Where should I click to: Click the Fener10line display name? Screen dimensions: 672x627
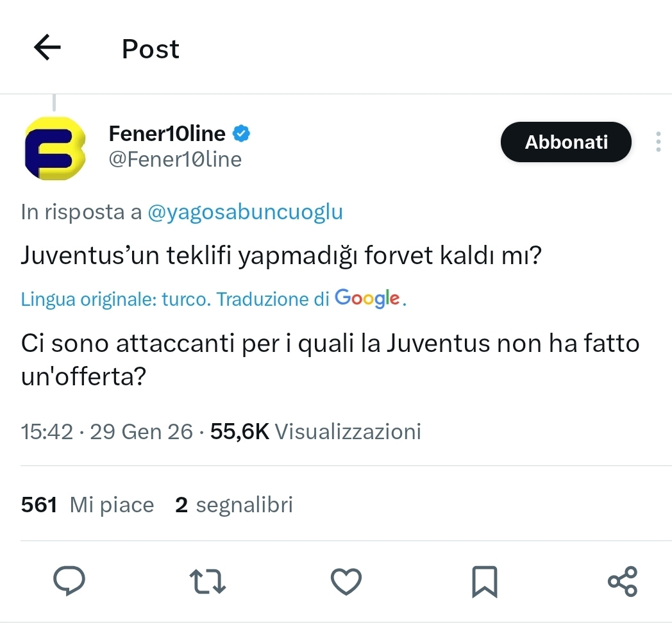[x=167, y=134]
